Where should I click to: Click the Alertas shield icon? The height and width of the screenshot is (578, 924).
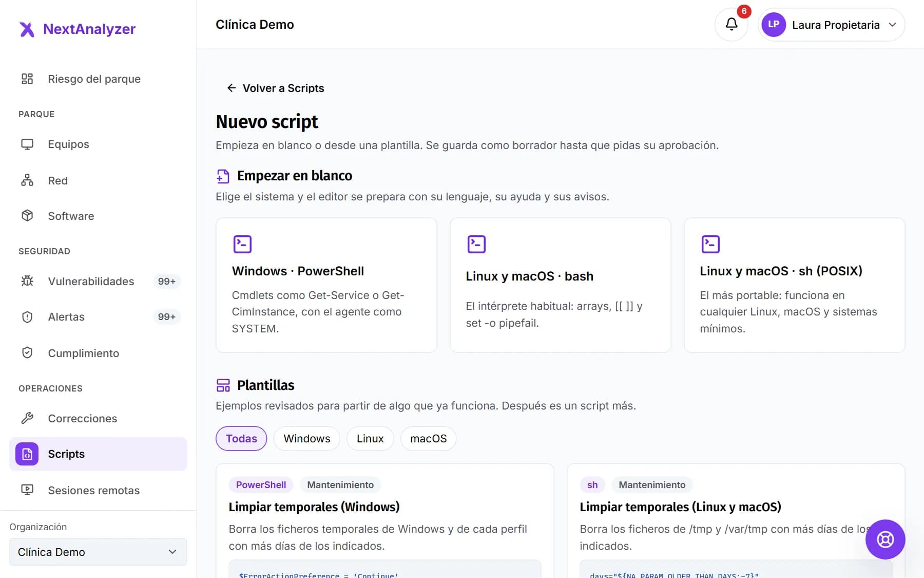(x=27, y=317)
